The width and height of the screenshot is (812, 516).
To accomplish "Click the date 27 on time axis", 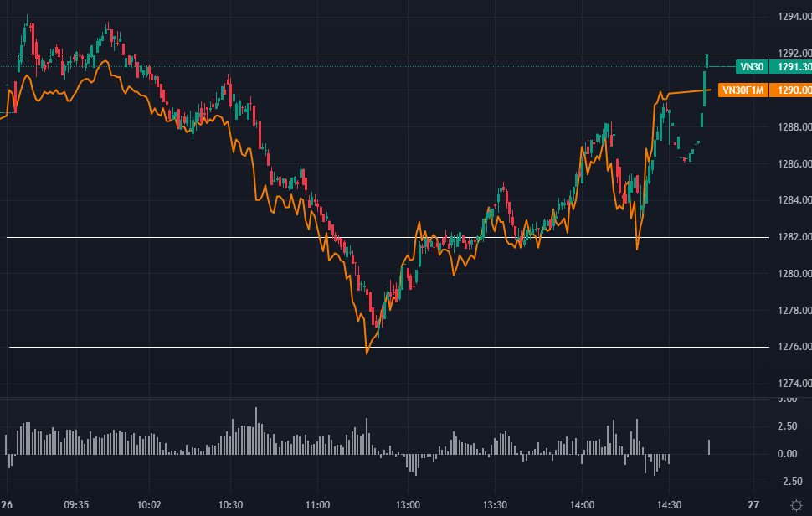I will [753, 504].
